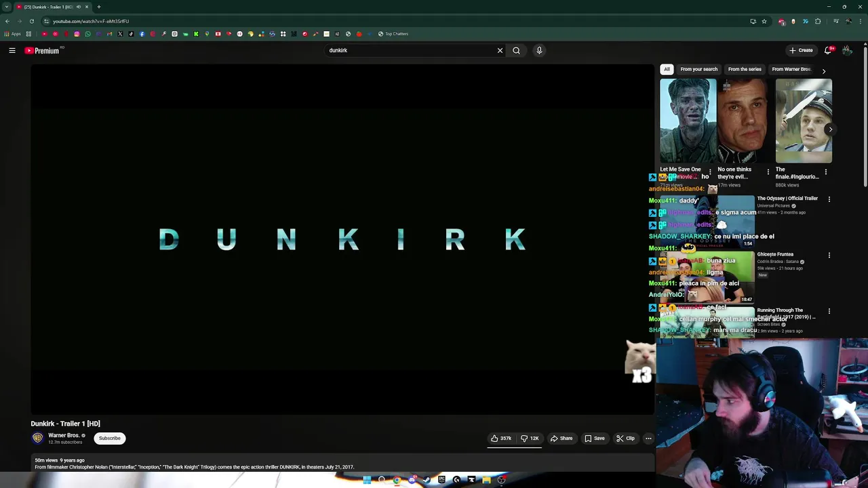Open Apps in the bookmarks bar
This screenshot has height=488, width=868.
click(12, 34)
